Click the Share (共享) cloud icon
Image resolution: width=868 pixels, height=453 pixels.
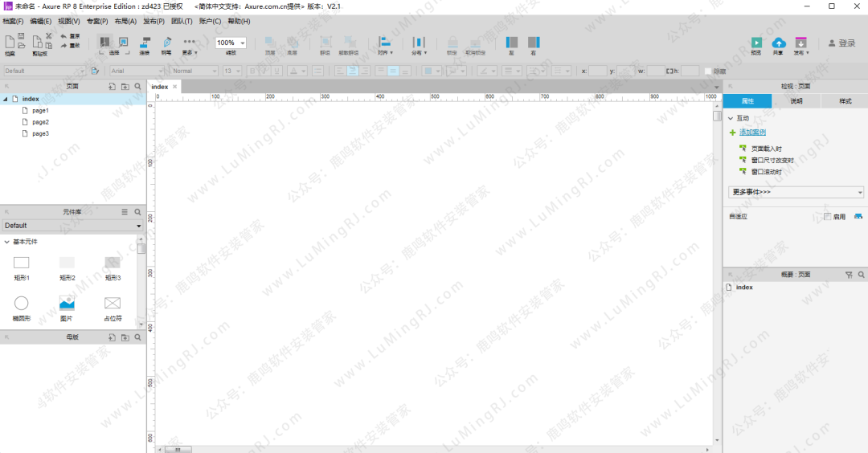tap(778, 43)
